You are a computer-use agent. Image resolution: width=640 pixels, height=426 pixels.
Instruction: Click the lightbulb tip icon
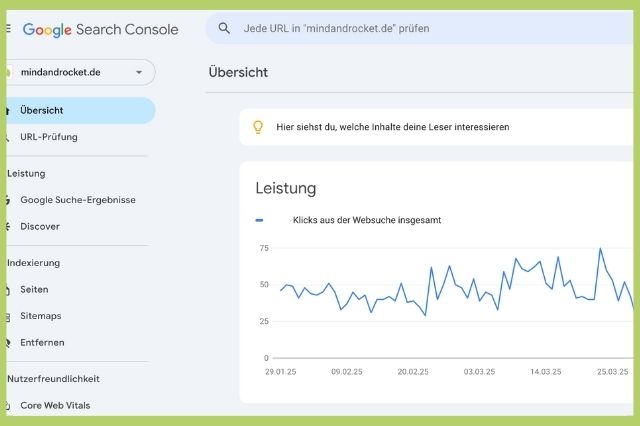coord(258,127)
